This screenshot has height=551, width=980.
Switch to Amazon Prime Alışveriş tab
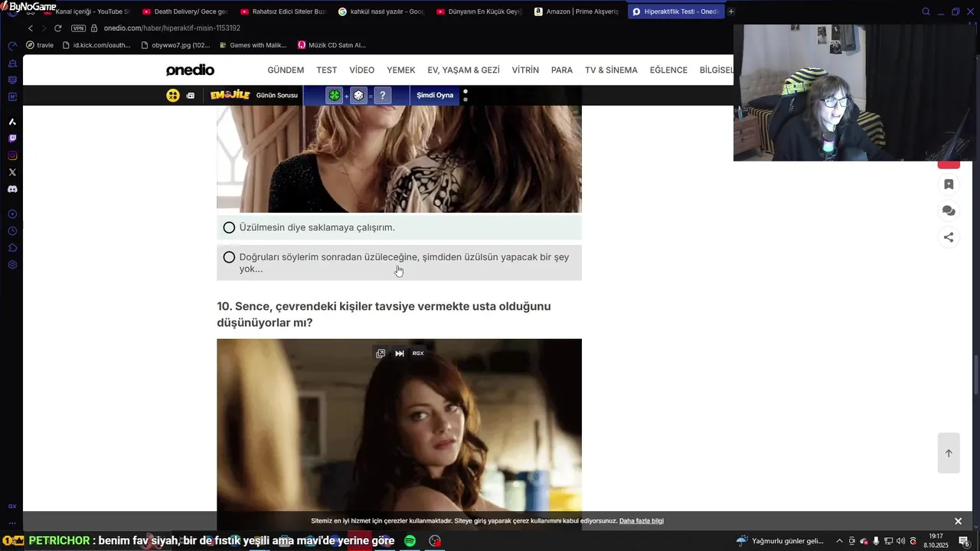577,11
